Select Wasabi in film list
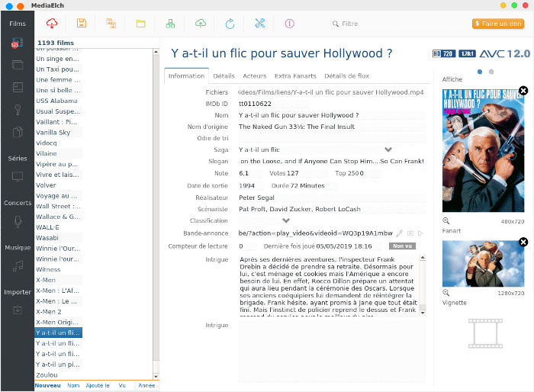 click(x=58, y=238)
